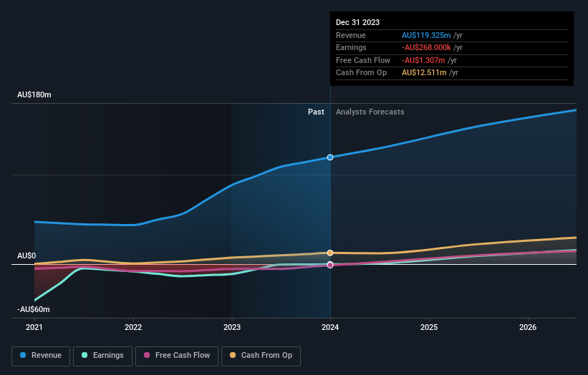The image size is (588, 375).
Task: Click the Cash From Op label in tooltip
Action: click(x=361, y=73)
